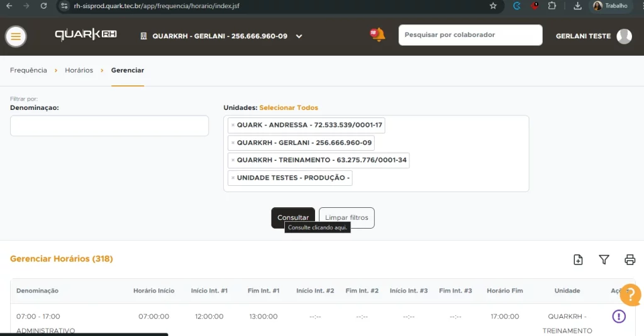644x336 pixels.
Task: Open the notifications bell
Action: [x=378, y=35]
